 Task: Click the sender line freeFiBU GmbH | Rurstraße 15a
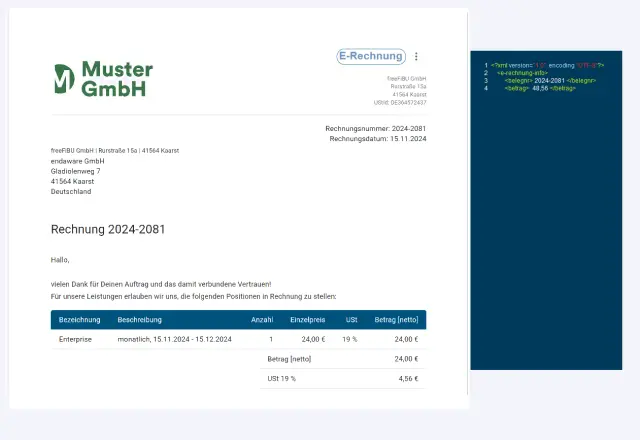115,151
